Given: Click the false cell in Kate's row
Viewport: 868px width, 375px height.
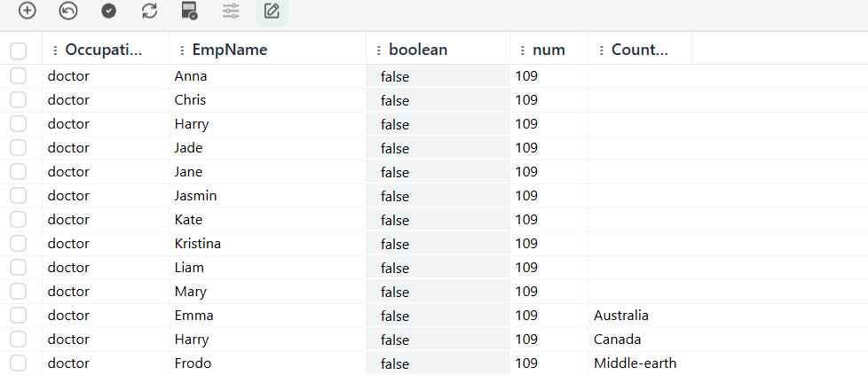Looking at the screenshot, I should coord(438,220).
